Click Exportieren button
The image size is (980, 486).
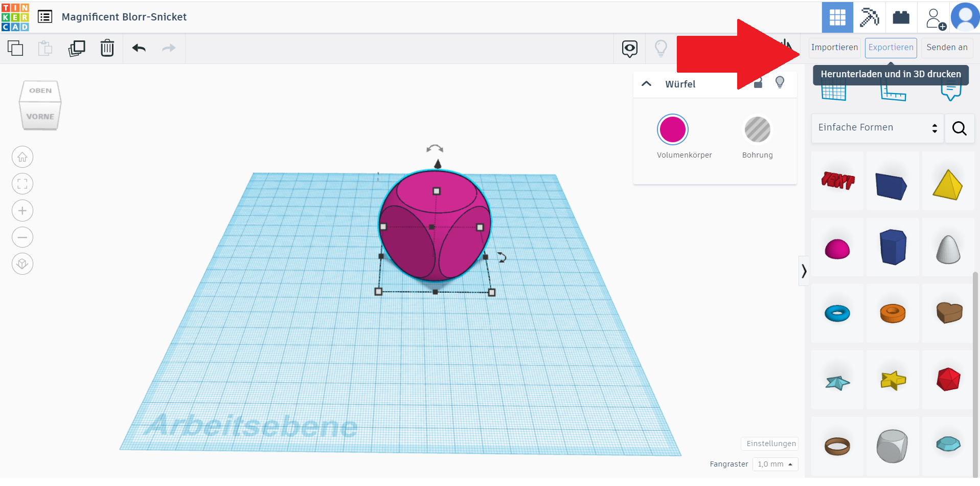tap(891, 48)
